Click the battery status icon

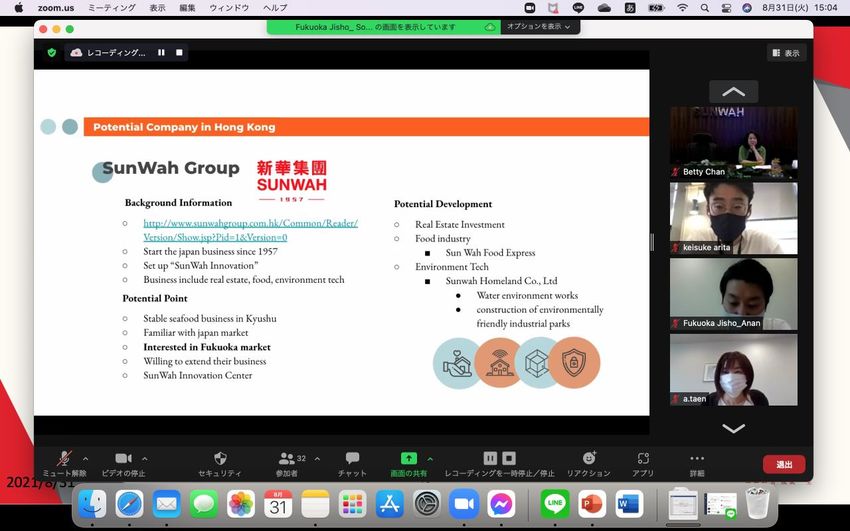click(656, 8)
